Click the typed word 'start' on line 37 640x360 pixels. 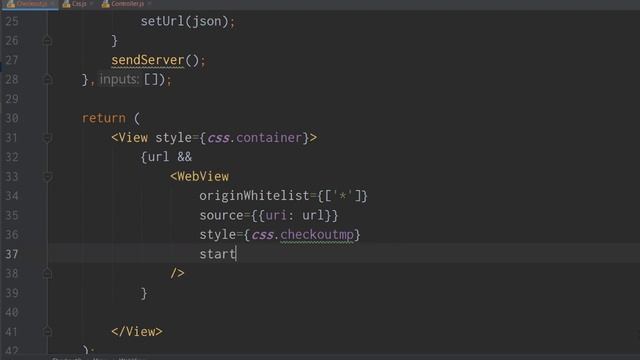click(218, 254)
